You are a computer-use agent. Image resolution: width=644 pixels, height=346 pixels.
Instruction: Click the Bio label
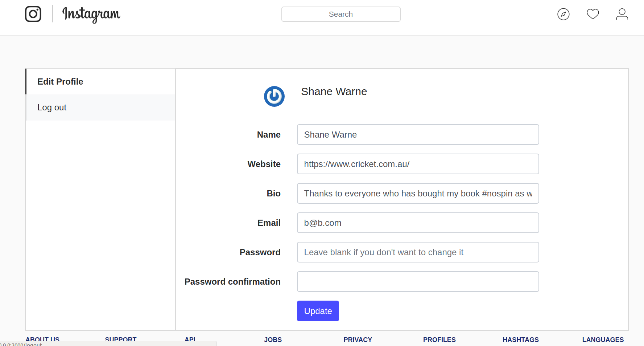click(x=274, y=194)
